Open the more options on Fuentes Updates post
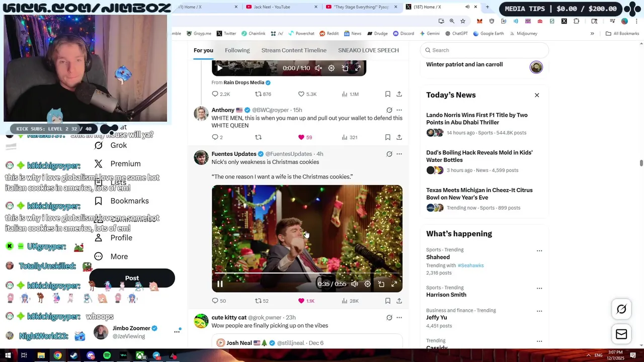This screenshot has height=362, width=644. coord(399,154)
